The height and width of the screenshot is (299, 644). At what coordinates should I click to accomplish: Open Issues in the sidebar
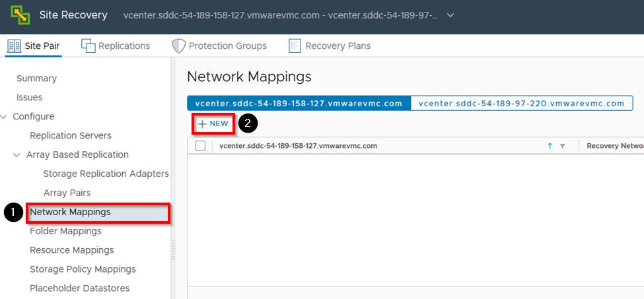coord(29,98)
